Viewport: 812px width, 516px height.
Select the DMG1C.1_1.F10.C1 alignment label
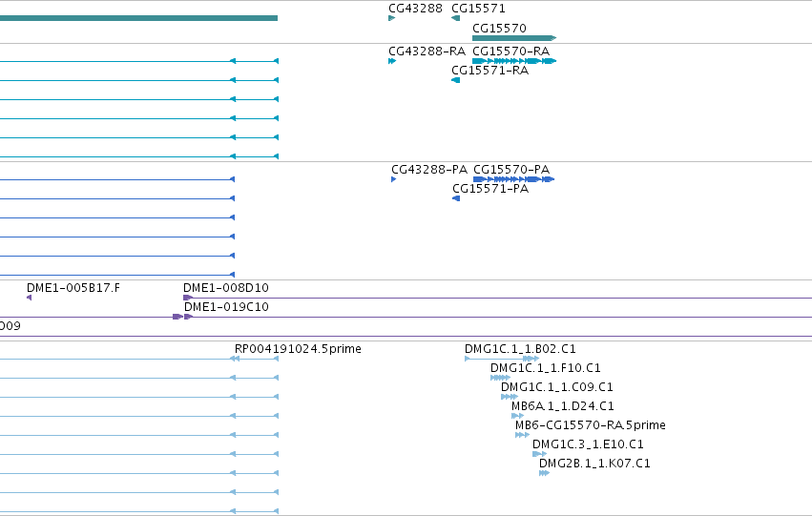545,368
